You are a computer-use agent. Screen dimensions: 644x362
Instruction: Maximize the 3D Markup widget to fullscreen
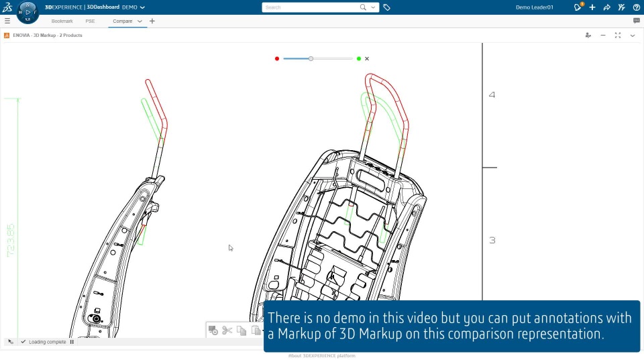618,36
